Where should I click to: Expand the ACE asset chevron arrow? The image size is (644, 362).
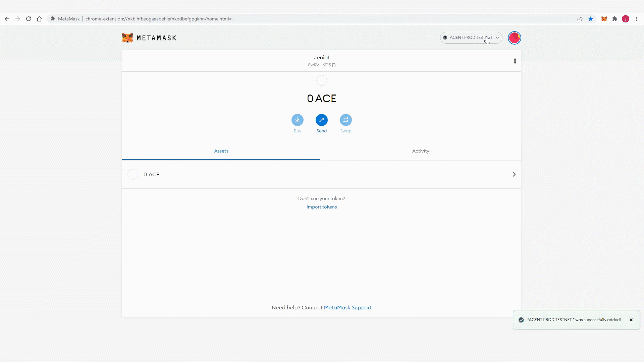click(514, 174)
